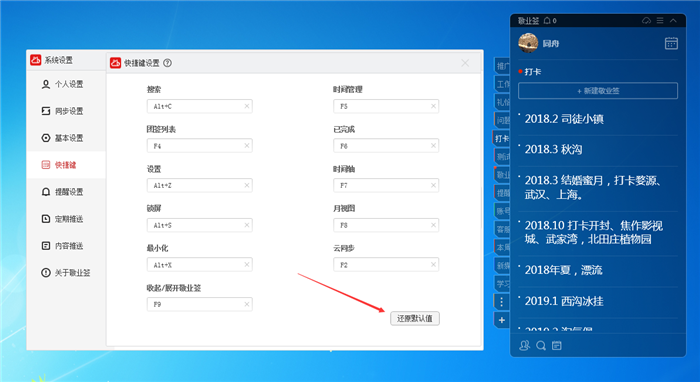Collapse the 敬业签 panel with the chevron
This screenshot has width=700, height=382.
(x=673, y=21)
